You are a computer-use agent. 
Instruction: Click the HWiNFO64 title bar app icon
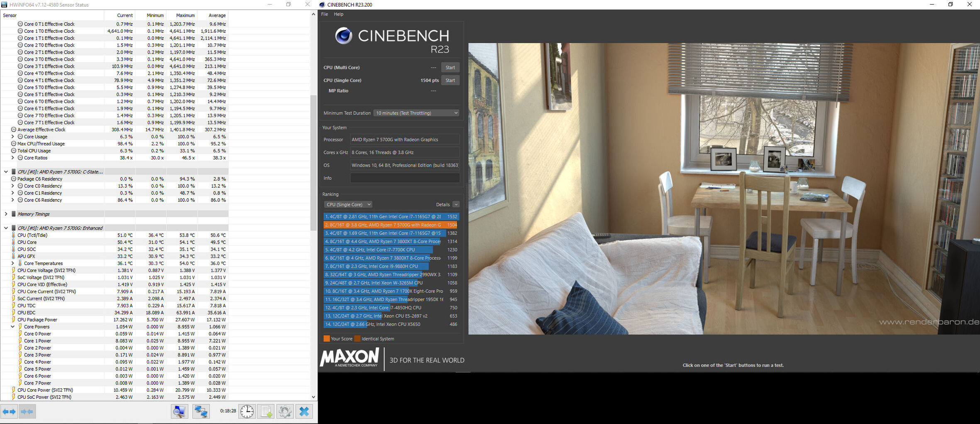click(x=4, y=5)
